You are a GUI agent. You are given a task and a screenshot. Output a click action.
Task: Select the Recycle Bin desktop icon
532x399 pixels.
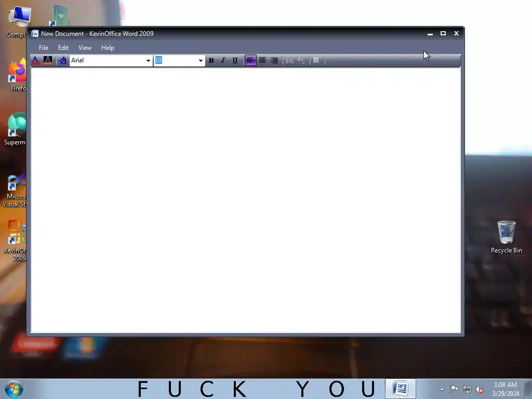[507, 237]
